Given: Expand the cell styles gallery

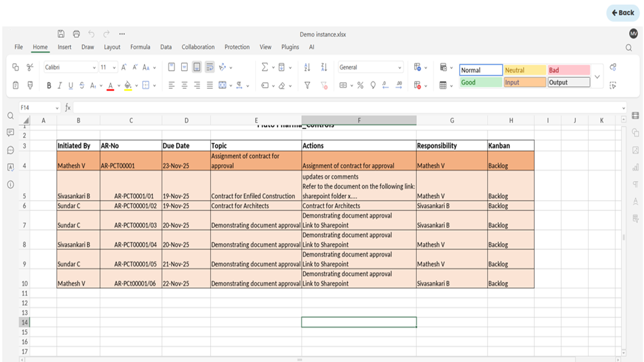Looking at the screenshot, I should (x=597, y=76).
